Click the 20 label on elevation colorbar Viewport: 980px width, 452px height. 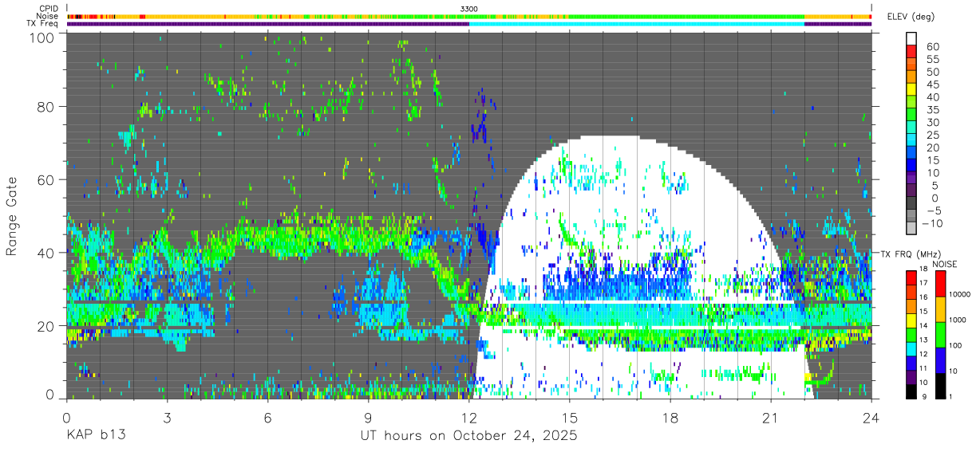(x=932, y=147)
